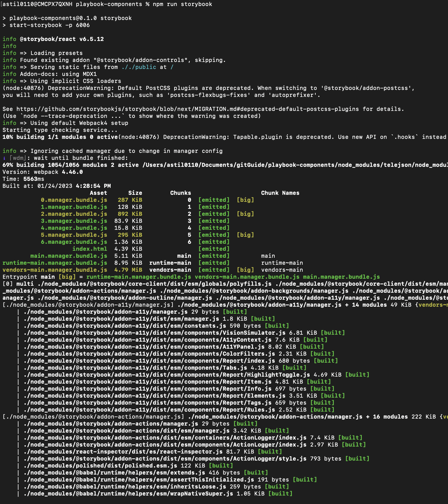The image size is (448, 504).
Task: Click the "Entrypoint main" label
Action: click(28, 277)
